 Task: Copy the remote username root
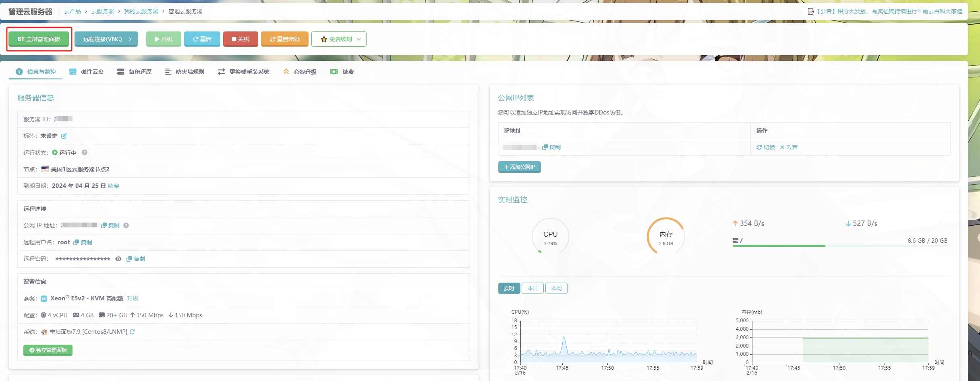pos(83,242)
